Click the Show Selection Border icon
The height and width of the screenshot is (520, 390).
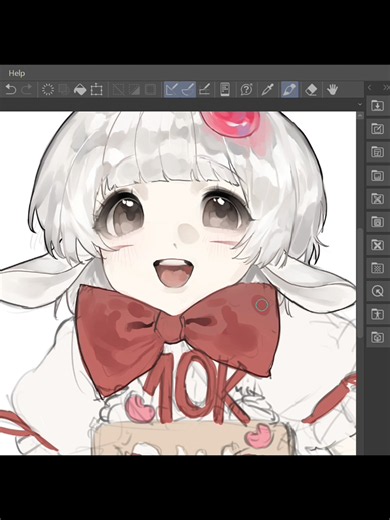click(x=150, y=89)
